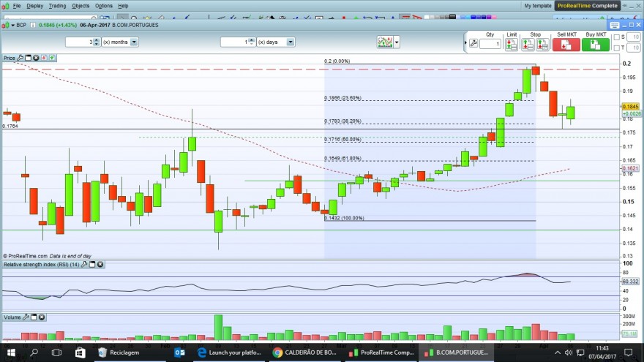This screenshot has width=644, height=362.
Task: Open the indicators chart icon button
Action: click(x=385, y=42)
